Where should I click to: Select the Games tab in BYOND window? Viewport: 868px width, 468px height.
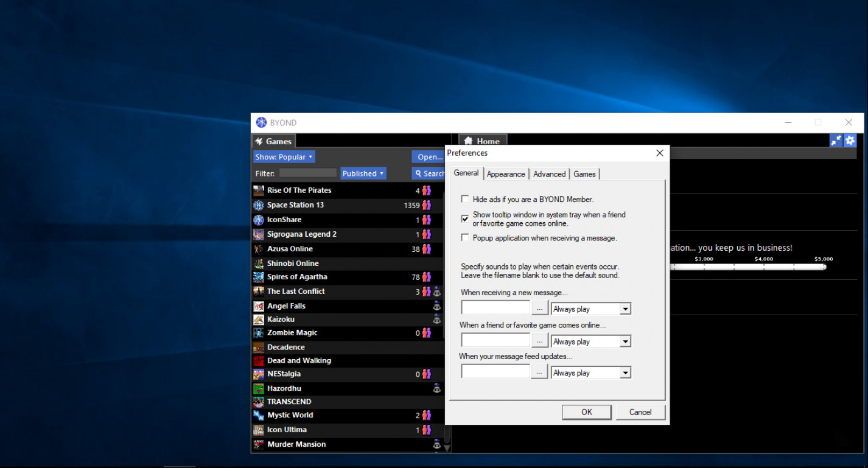point(274,141)
